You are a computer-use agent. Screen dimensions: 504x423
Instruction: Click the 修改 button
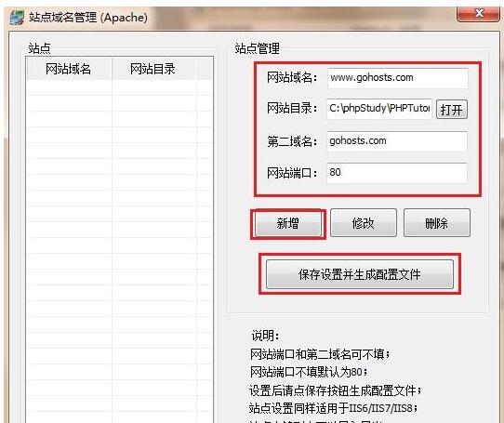point(364,223)
